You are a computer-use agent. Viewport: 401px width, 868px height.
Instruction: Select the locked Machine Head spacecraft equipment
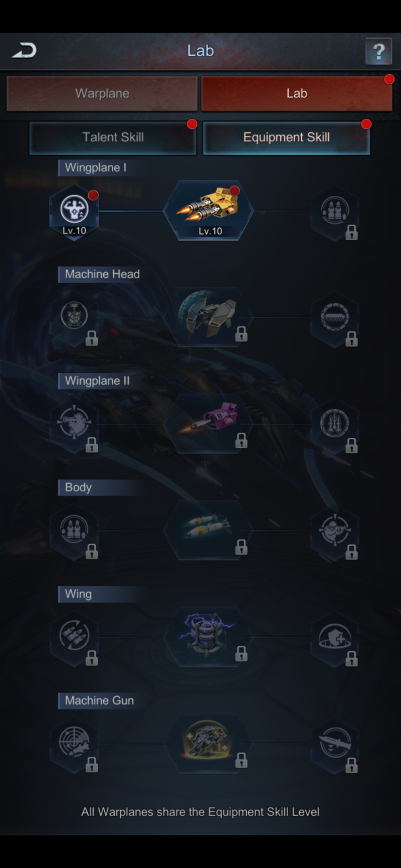208,317
